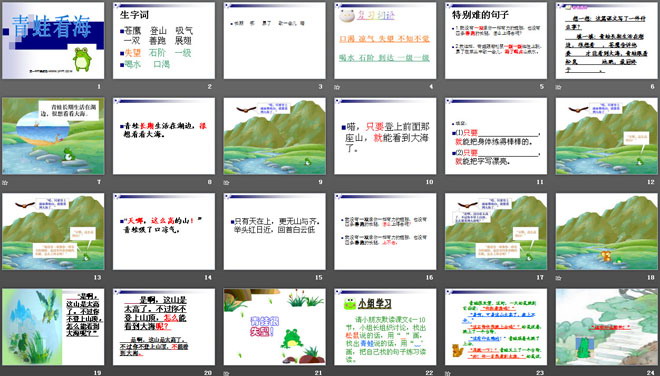
Task: Select slide 21 '青蛙很失望' frog thumbnail
Action: pyautogui.click(x=274, y=327)
